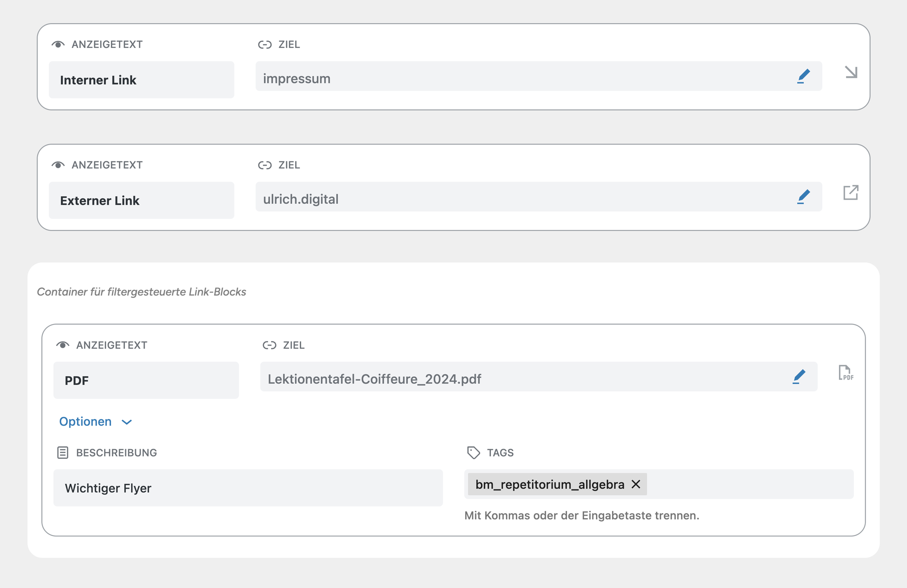Click the Beschreibung document icon

62,453
